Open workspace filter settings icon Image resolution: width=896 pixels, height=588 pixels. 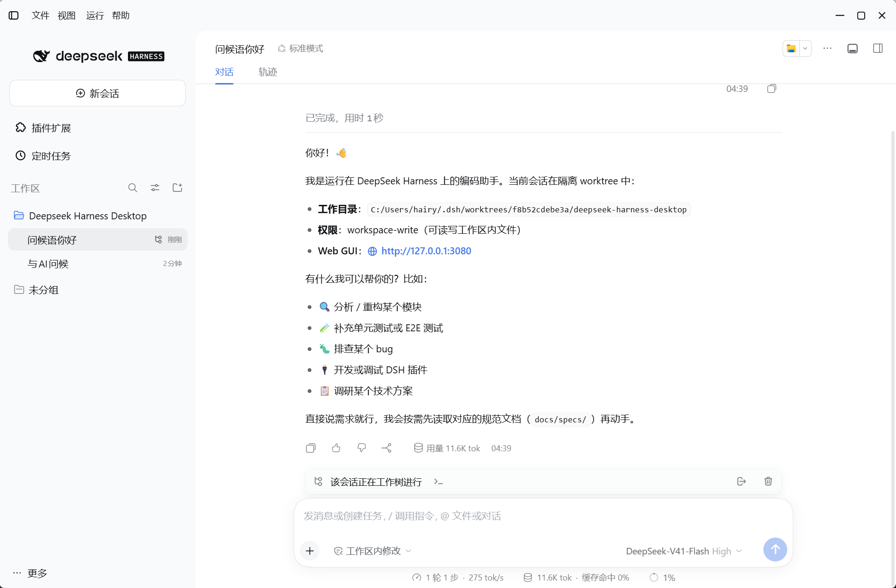(x=155, y=188)
